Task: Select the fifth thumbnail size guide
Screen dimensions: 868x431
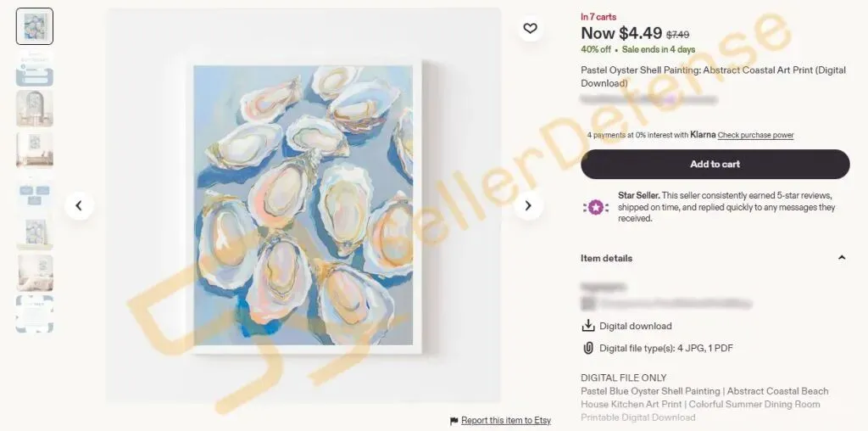Action: (35, 190)
